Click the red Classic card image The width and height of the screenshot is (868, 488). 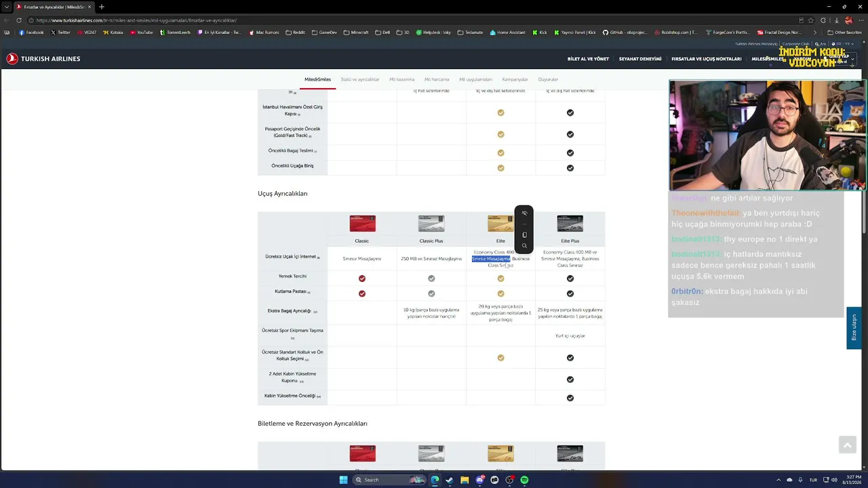point(362,224)
